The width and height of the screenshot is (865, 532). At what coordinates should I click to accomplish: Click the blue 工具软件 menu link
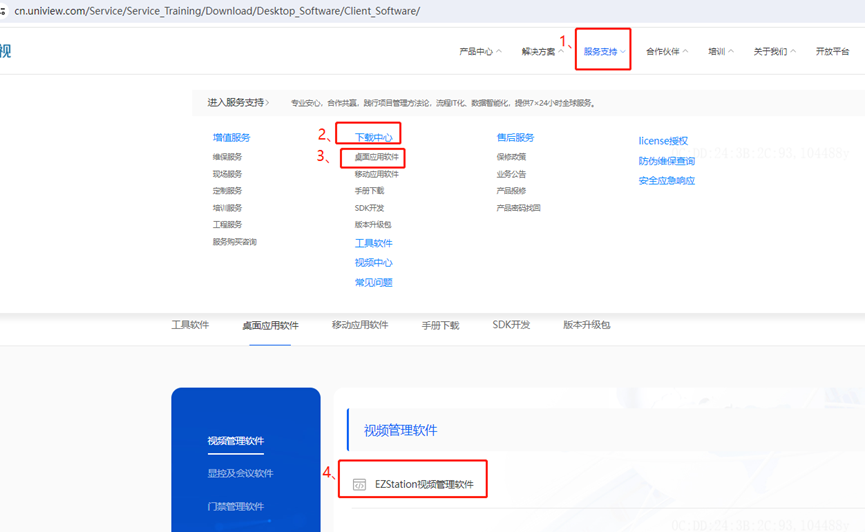coord(373,243)
